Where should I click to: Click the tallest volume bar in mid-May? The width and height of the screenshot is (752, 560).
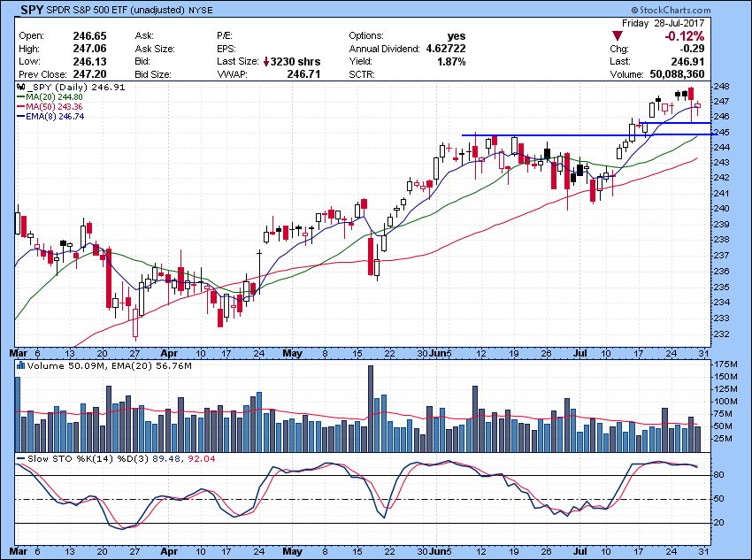[x=370, y=409]
